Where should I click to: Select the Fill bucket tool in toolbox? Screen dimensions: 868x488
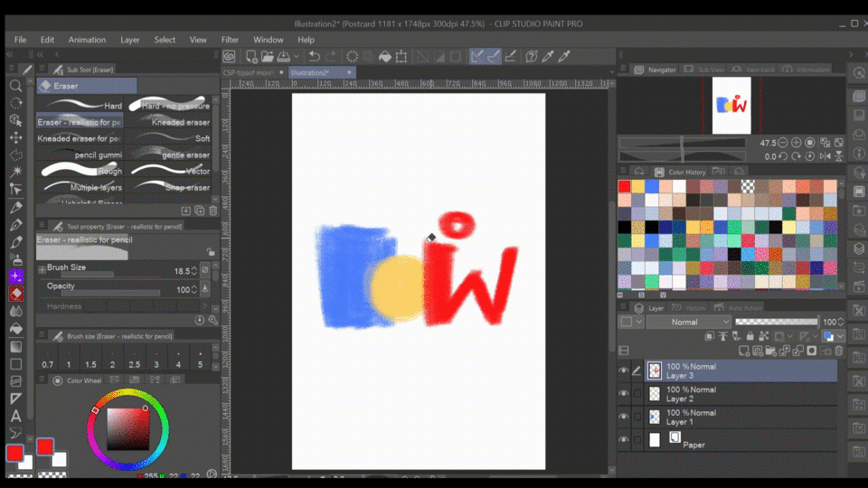pyautogui.click(x=16, y=329)
